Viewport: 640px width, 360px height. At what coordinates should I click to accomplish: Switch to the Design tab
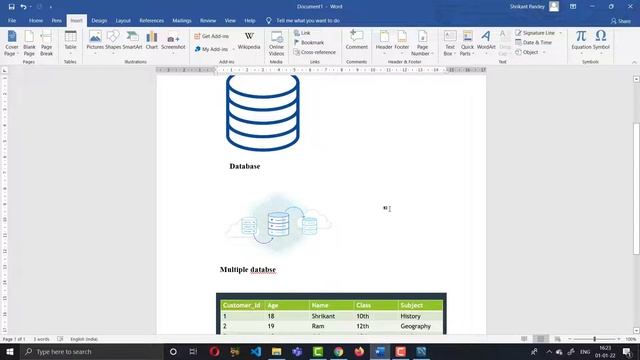click(x=99, y=20)
